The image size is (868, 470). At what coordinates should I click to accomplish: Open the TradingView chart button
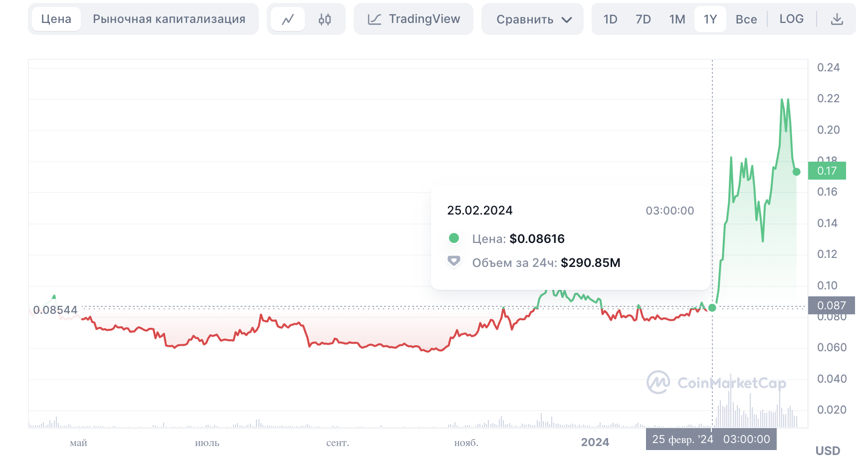(414, 19)
